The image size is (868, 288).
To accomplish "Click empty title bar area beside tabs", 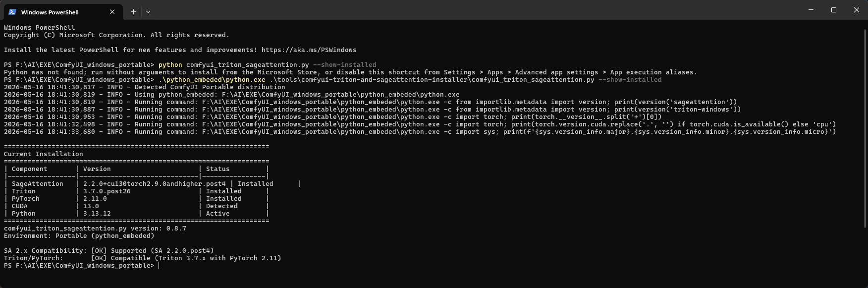I will pos(471,10).
